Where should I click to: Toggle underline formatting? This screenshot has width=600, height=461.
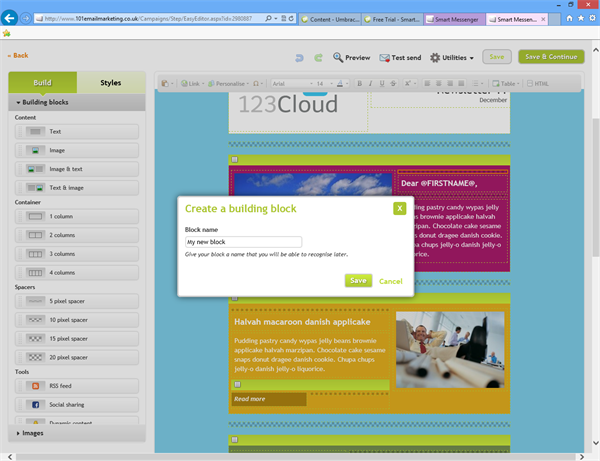pyautogui.click(x=382, y=83)
